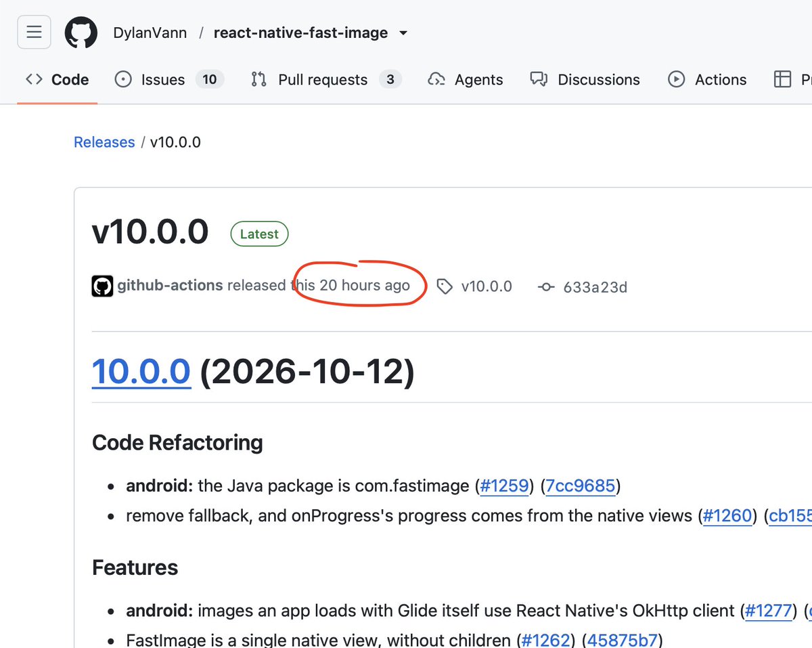Open the 10.0.0 changelog heading link

click(141, 372)
